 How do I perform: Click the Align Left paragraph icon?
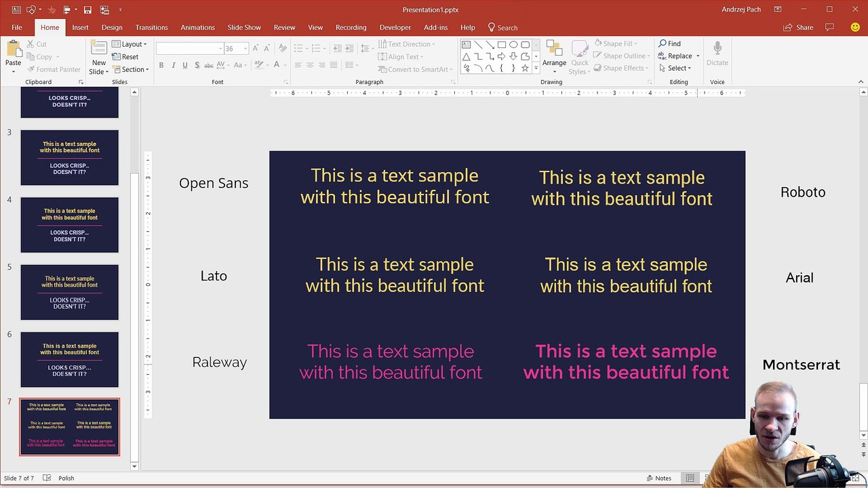click(298, 65)
